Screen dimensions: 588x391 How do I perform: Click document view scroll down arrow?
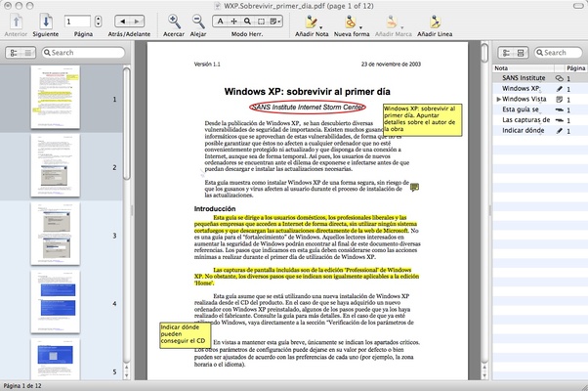484,375
